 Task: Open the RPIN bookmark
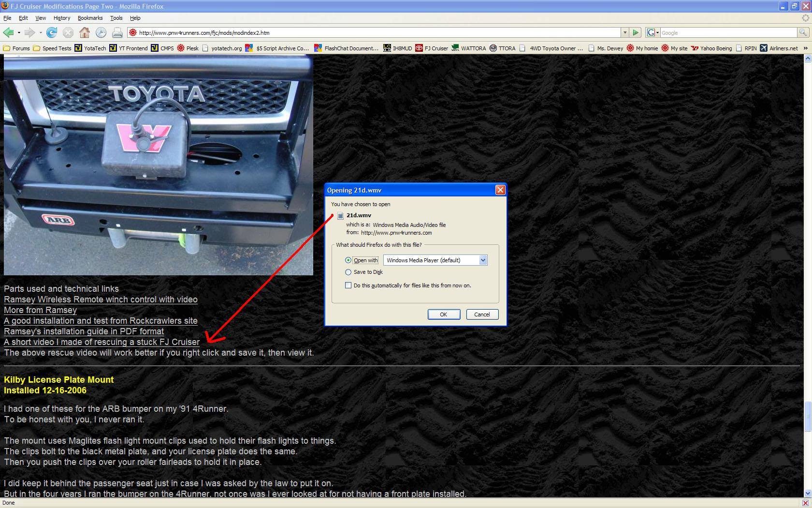click(746, 48)
